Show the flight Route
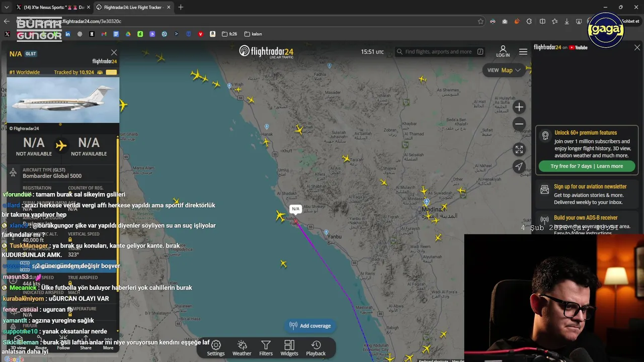Image resolution: width=644 pixels, height=362 pixels. (x=41, y=343)
